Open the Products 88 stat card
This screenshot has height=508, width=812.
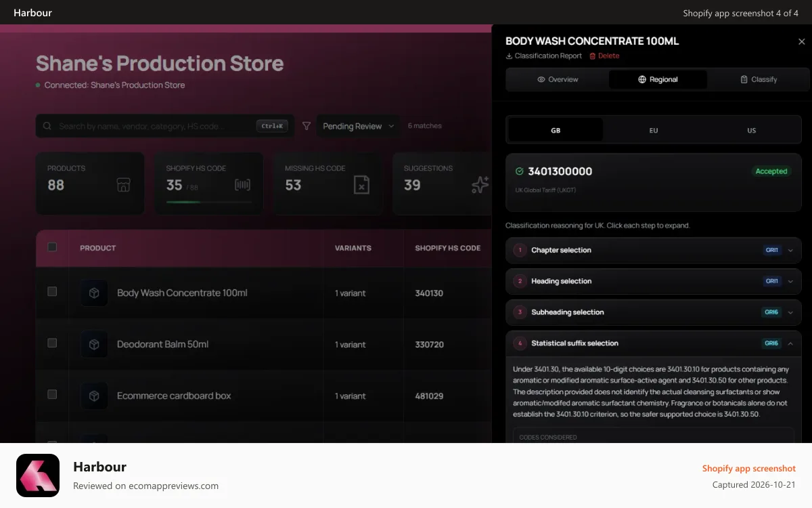coord(90,184)
